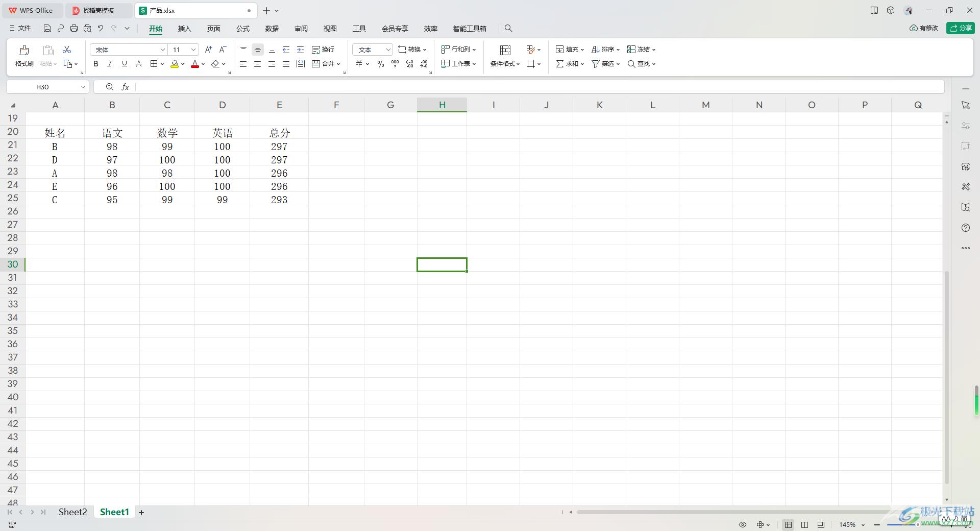The height and width of the screenshot is (531, 980).
Task: Increase font size with A+ icon
Action: coord(208,50)
